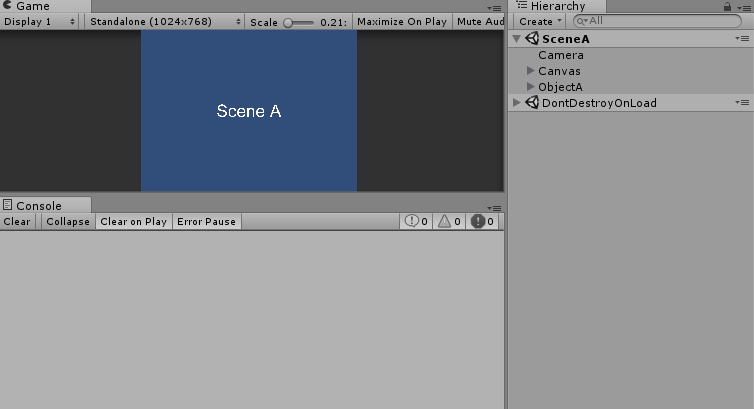Toggle Collapse in the Console
This screenshot has width=754, height=409.
coord(68,222)
